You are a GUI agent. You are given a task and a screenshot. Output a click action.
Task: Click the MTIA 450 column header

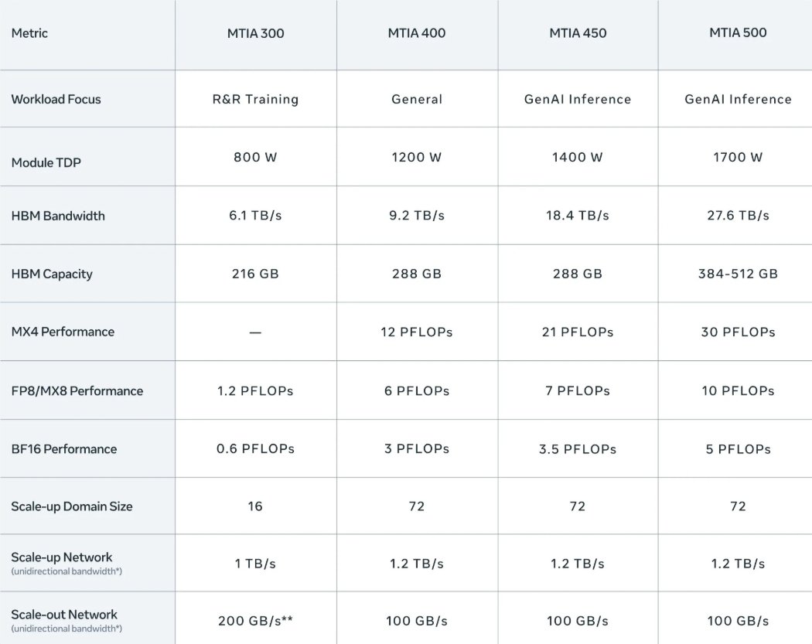coord(578,33)
